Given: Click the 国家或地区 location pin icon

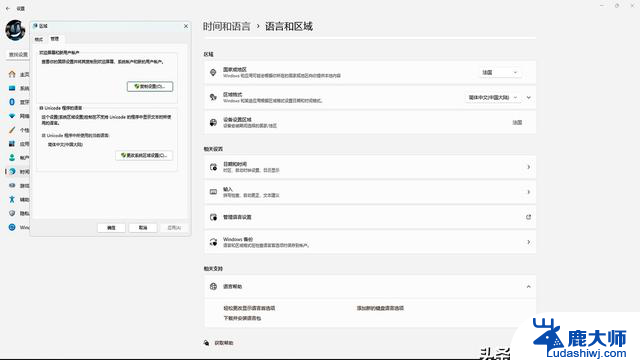Looking at the screenshot, I should coord(213,73).
